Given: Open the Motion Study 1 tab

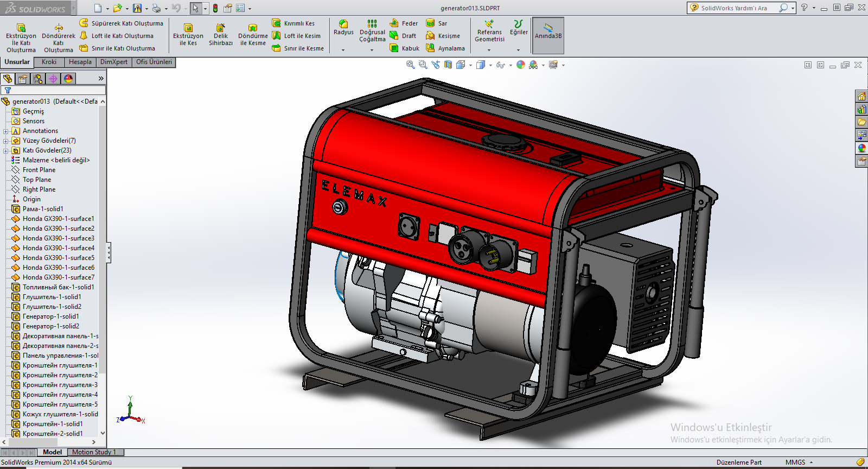Looking at the screenshot, I should click(94, 452).
